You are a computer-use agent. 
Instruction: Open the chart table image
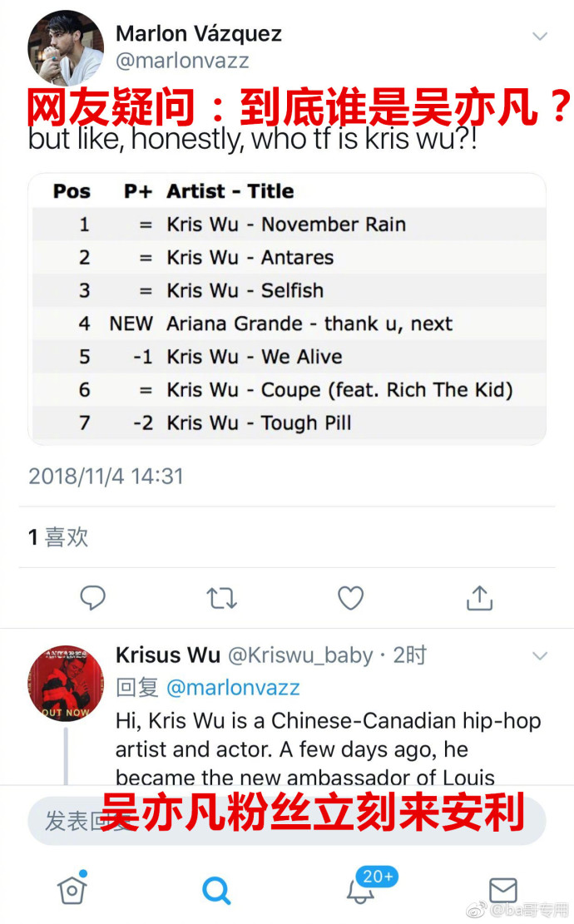287,309
